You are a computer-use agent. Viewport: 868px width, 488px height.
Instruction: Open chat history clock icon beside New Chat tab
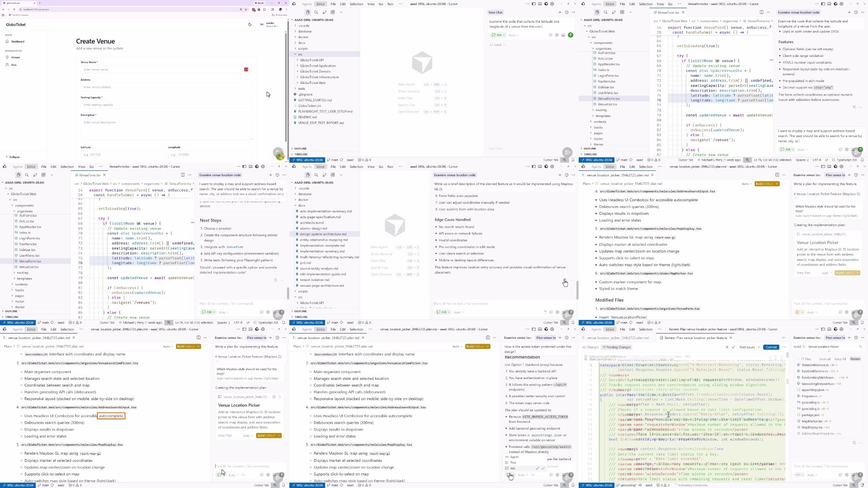tap(567, 12)
